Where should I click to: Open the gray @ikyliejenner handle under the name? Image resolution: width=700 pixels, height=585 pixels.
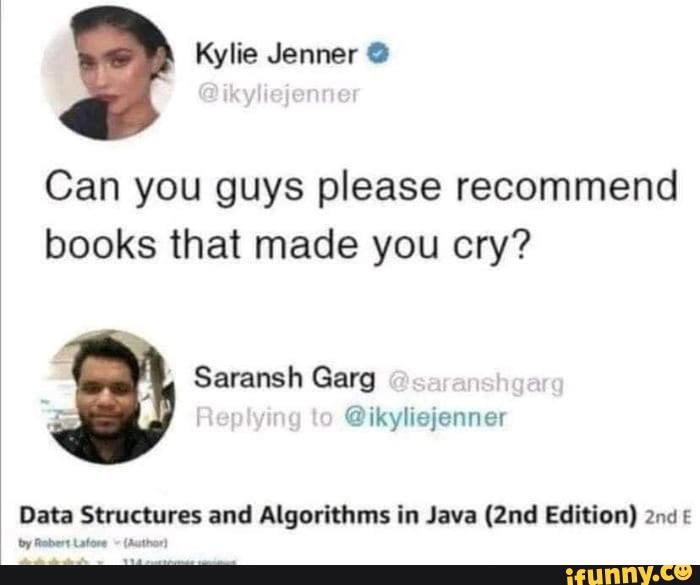pos(277,94)
